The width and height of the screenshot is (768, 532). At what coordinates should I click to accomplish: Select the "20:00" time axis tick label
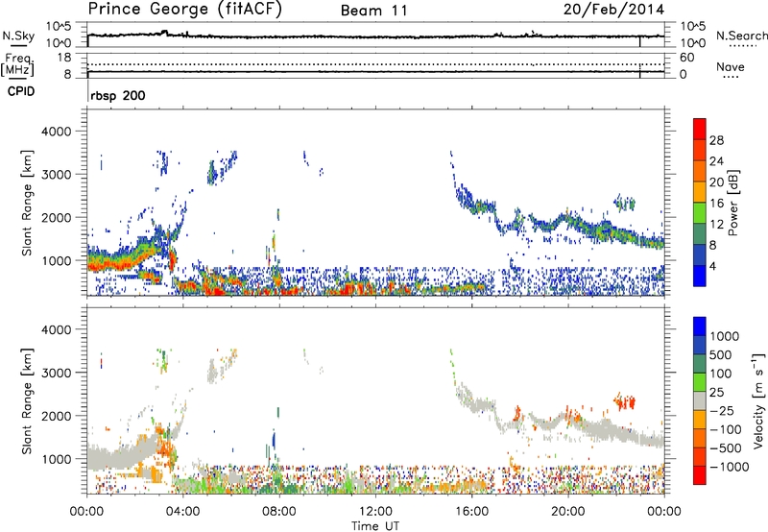(568, 512)
